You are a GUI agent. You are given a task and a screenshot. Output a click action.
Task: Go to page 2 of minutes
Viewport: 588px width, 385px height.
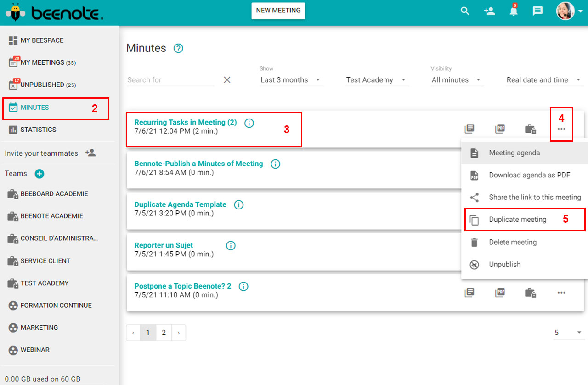(164, 333)
